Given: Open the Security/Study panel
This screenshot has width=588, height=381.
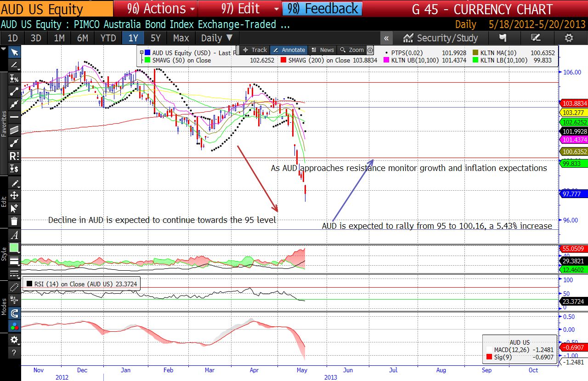Looking at the screenshot, I should coord(441,38).
